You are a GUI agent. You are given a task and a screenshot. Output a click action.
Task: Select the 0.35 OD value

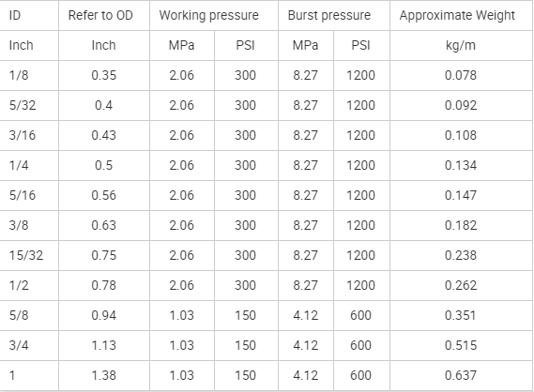[x=104, y=75]
